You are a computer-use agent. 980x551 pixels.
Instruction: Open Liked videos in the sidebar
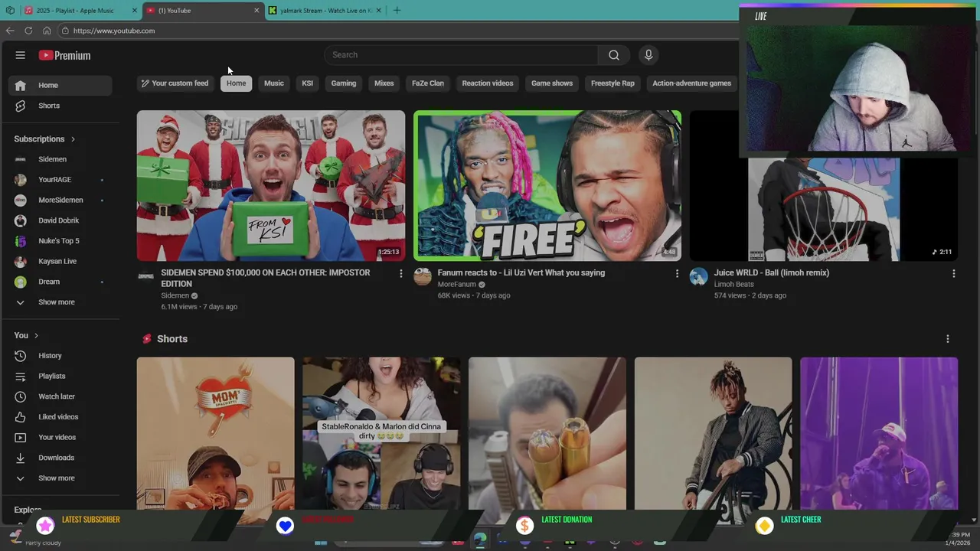[x=60, y=417]
